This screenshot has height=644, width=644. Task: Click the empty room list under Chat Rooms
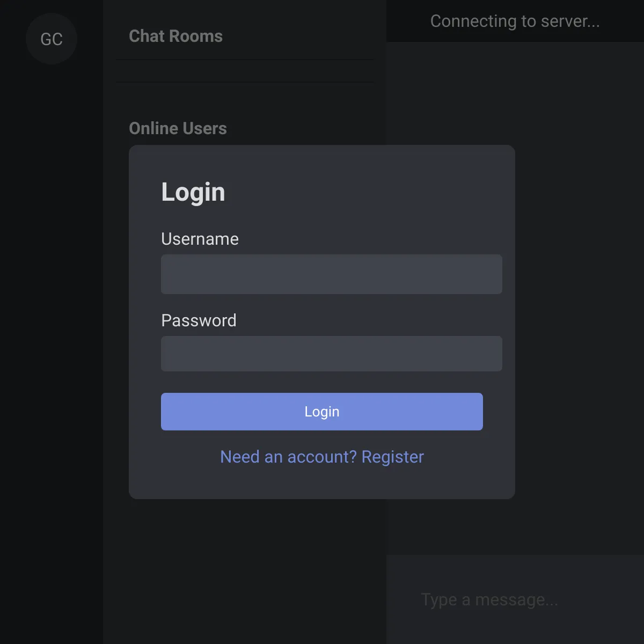(245, 71)
